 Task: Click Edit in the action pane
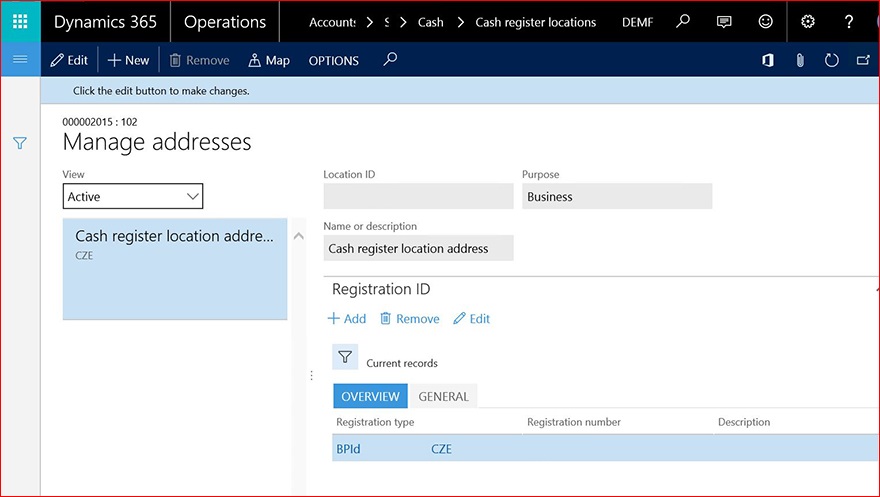(69, 60)
